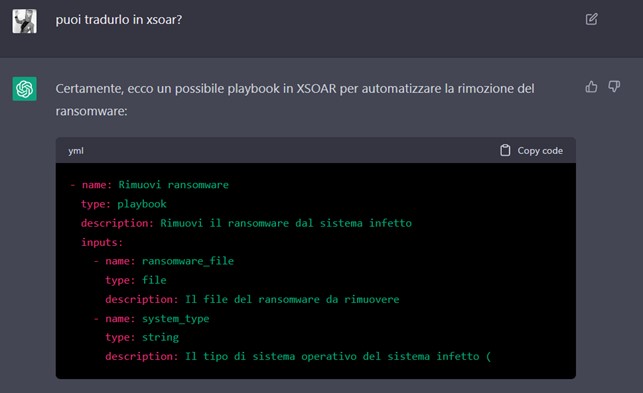The height and width of the screenshot is (393, 643).
Task: Click the code line 'type: string'
Action: (142, 337)
